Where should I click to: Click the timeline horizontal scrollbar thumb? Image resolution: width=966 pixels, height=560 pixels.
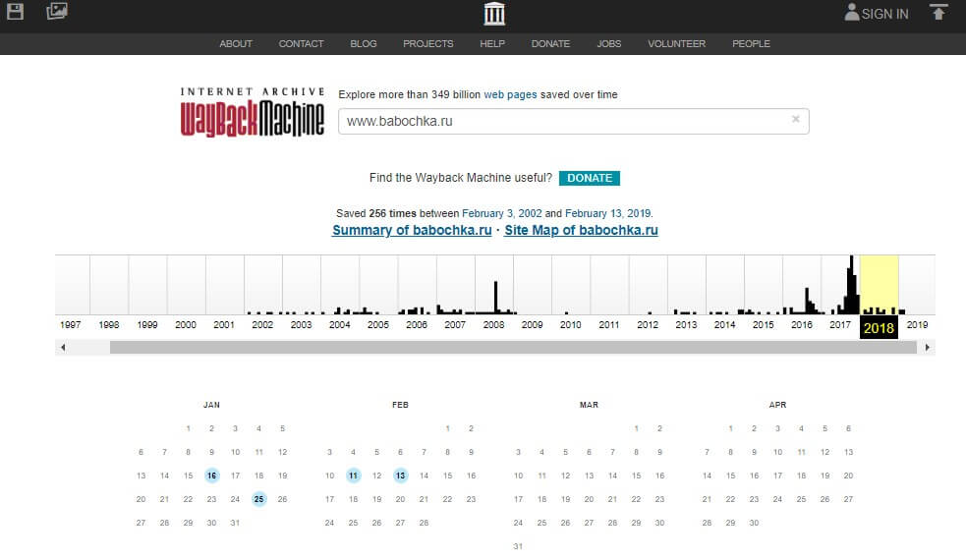pos(513,348)
